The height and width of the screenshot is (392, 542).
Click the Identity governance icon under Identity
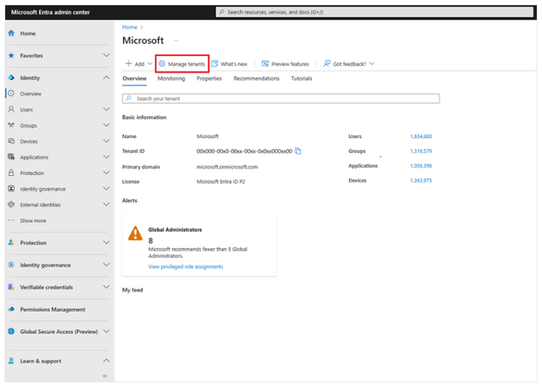12,189
